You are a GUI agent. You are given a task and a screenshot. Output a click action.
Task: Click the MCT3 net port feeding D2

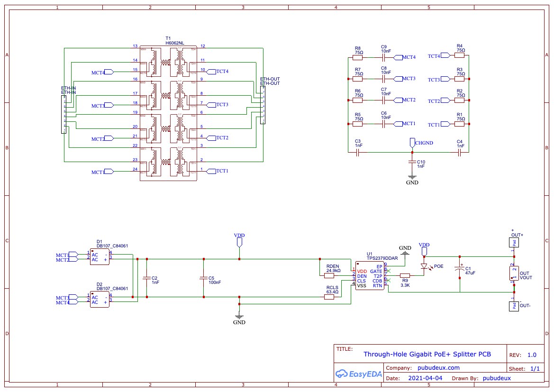pyautogui.click(x=67, y=298)
